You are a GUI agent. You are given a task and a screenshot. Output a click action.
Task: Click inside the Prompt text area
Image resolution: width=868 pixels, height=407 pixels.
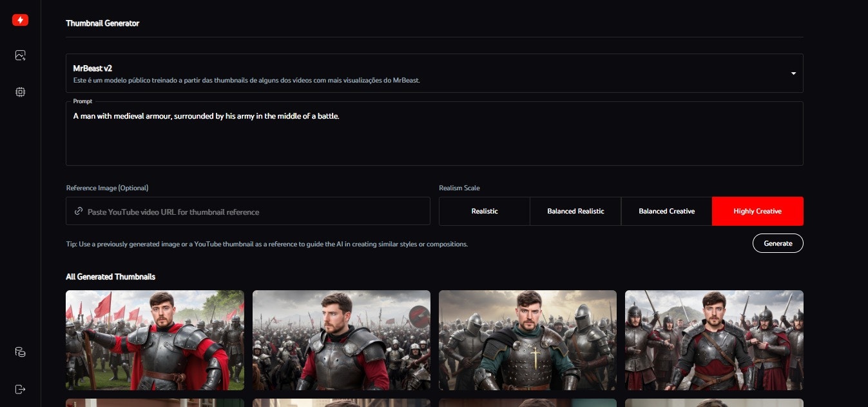434,134
